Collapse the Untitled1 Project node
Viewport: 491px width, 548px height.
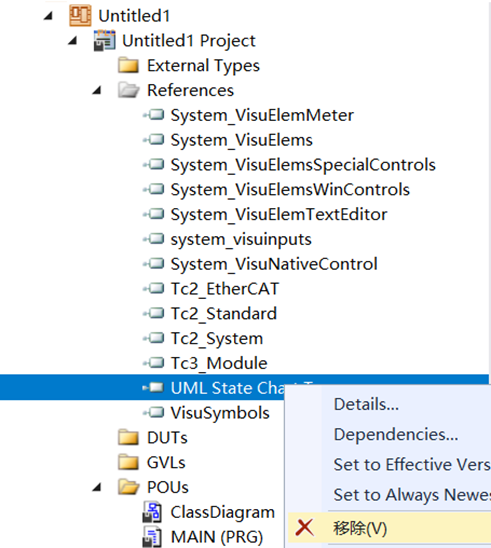tap(72, 41)
